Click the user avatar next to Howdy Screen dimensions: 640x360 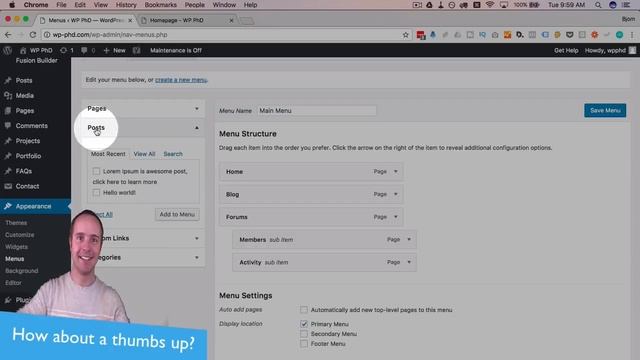tap(632, 50)
